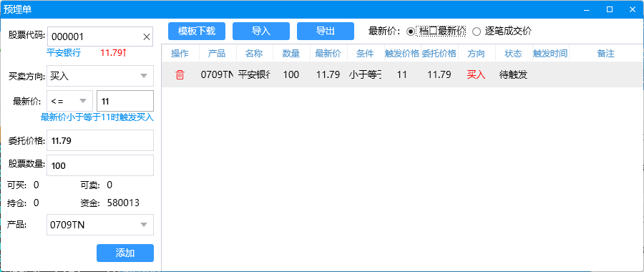
Task: Click the 产品 column header
Action: coord(217,54)
